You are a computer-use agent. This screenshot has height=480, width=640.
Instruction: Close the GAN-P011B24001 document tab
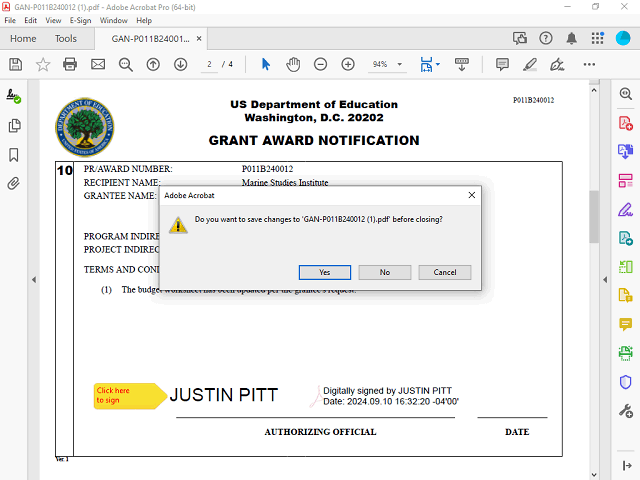coord(199,38)
